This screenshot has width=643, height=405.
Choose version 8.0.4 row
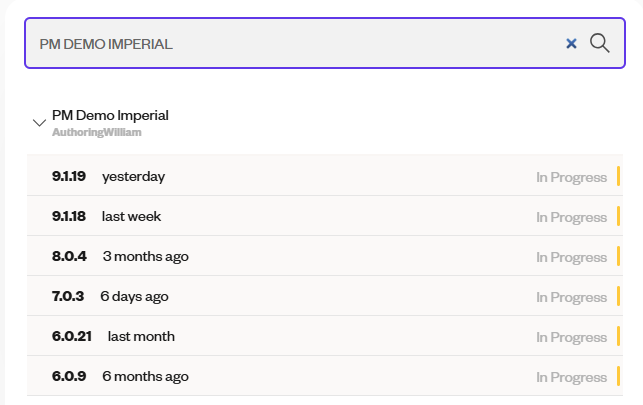pos(69,257)
